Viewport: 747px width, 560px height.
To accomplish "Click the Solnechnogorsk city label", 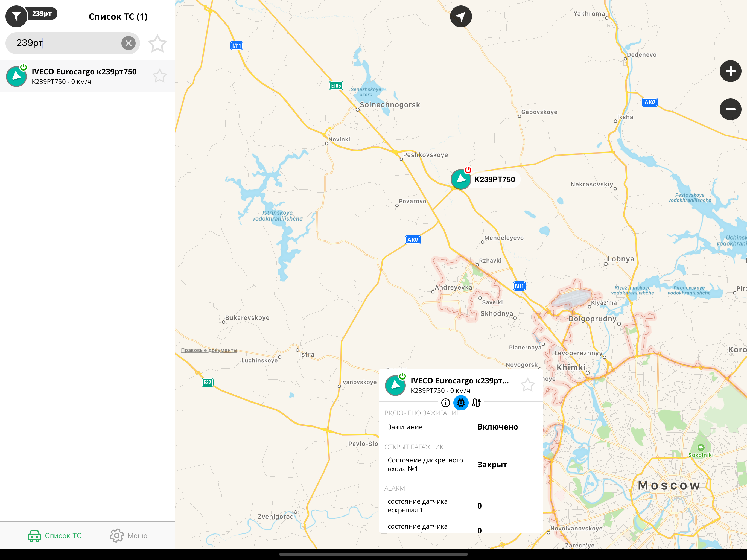I will (390, 105).
